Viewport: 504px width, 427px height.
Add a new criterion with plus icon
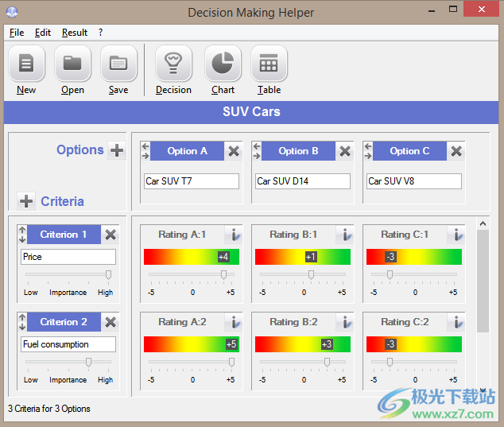pos(26,201)
